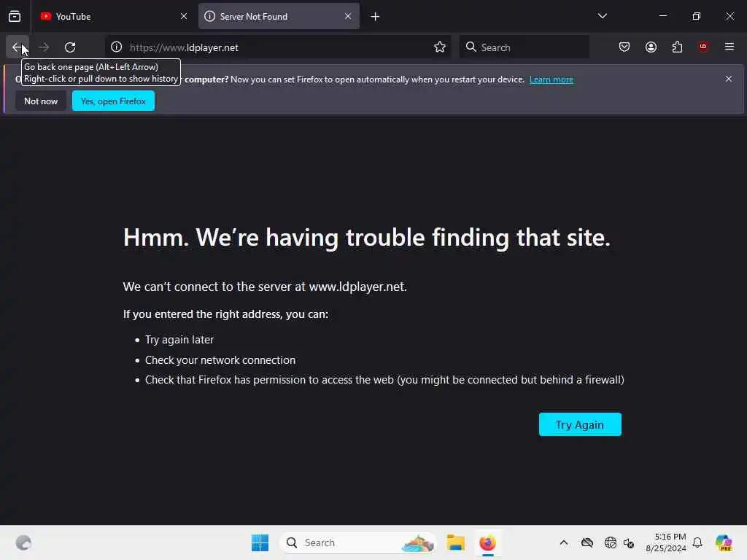Open a new tab with plus button
Viewport: 747px width, 560px height.
pyautogui.click(x=376, y=17)
